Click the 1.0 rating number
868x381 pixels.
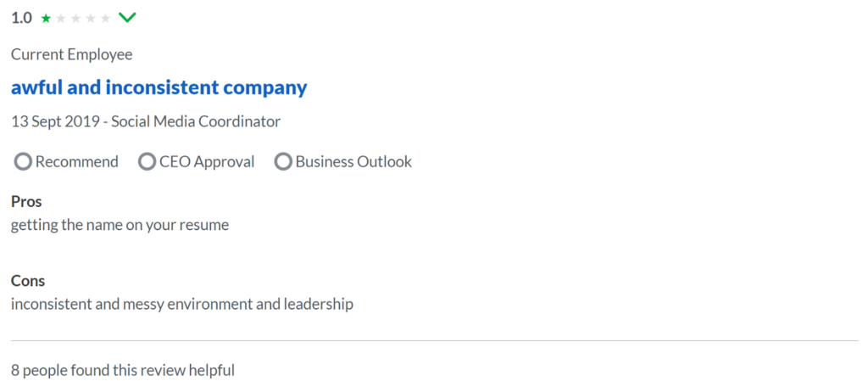[x=21, y=19]
